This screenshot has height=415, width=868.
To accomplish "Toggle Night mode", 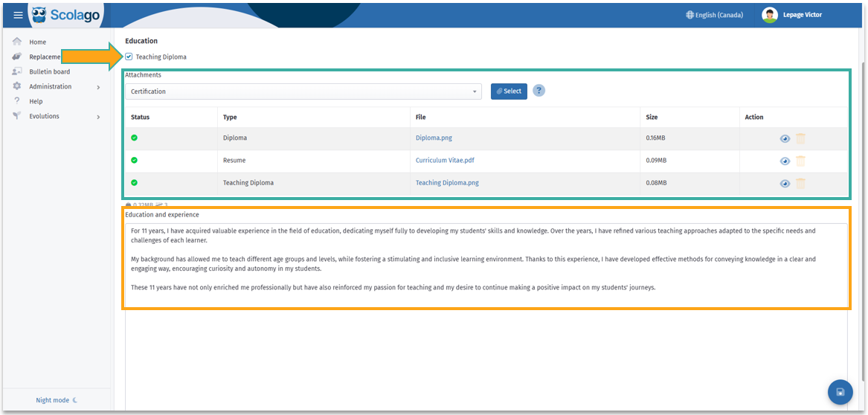I will 57,400.
